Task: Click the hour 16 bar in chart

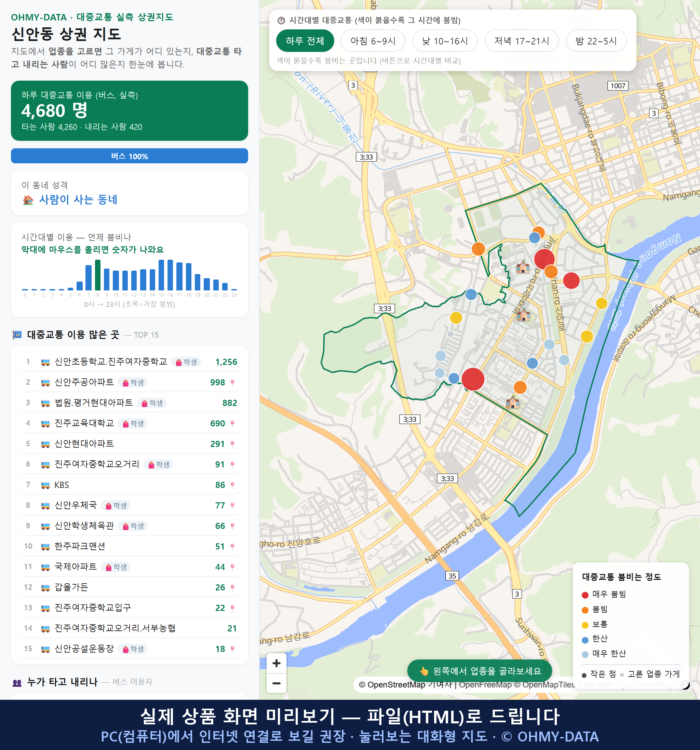Action: tap(170, 275)
